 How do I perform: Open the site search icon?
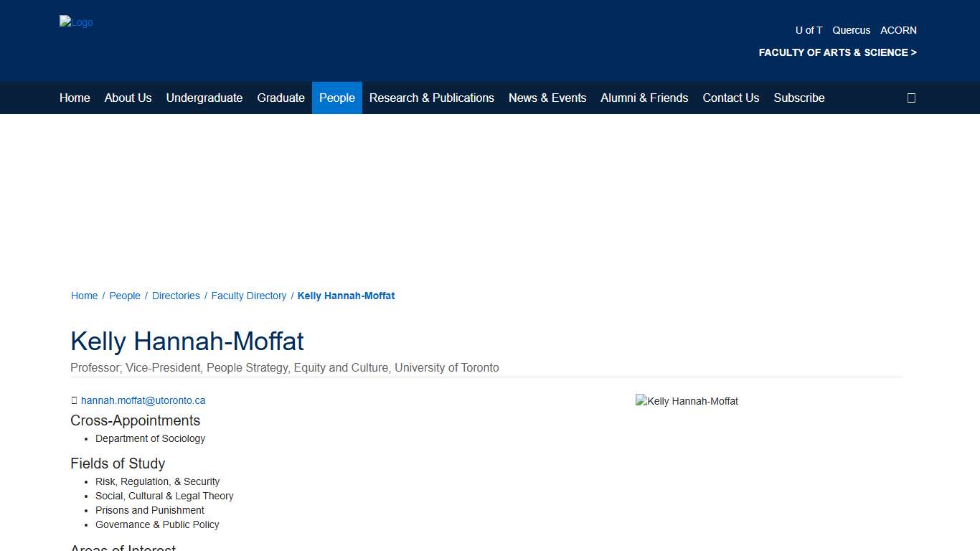[911, 98]
